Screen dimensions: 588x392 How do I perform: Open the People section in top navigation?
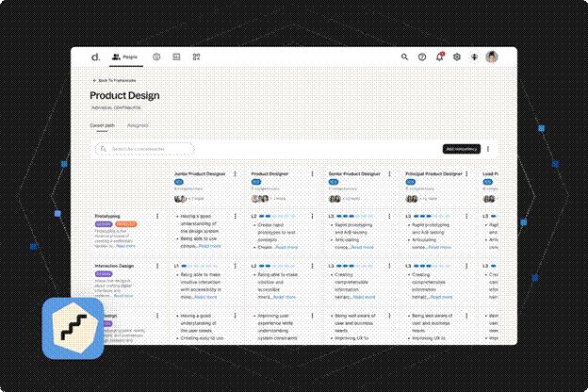(x=125, y=57)
